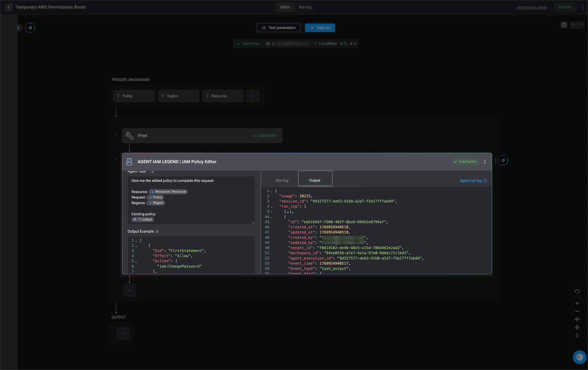Click the Resource | Resource variable chip

coord(168,192)
